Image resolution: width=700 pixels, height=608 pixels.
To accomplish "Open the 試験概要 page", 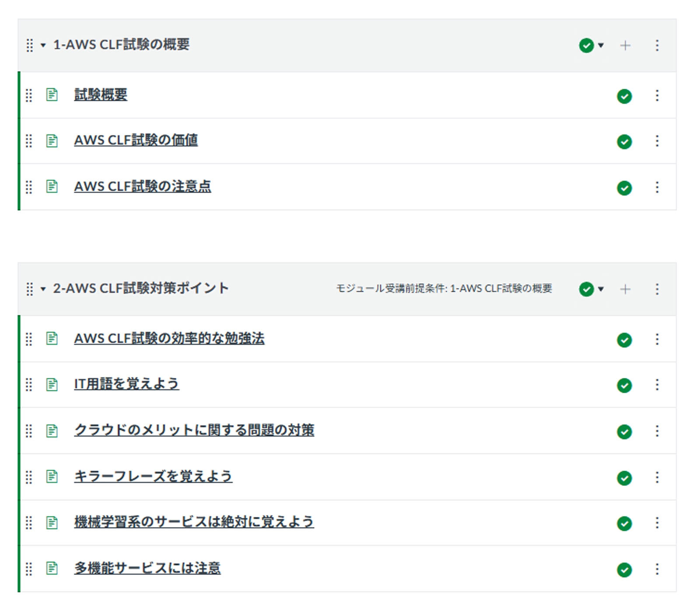I will pyautogui.click(x=100, y=94).
